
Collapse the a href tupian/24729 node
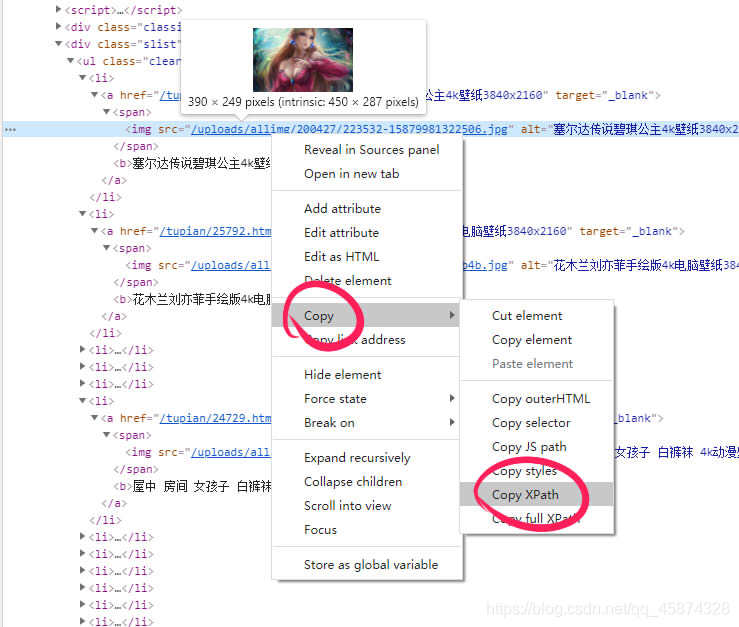point(94,418)
